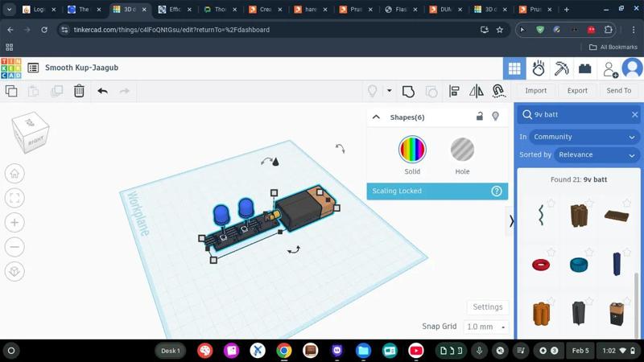Switch to 3D design grid view
The height and width of the screenshot is (362, 644).
click(x=514, y=68)
